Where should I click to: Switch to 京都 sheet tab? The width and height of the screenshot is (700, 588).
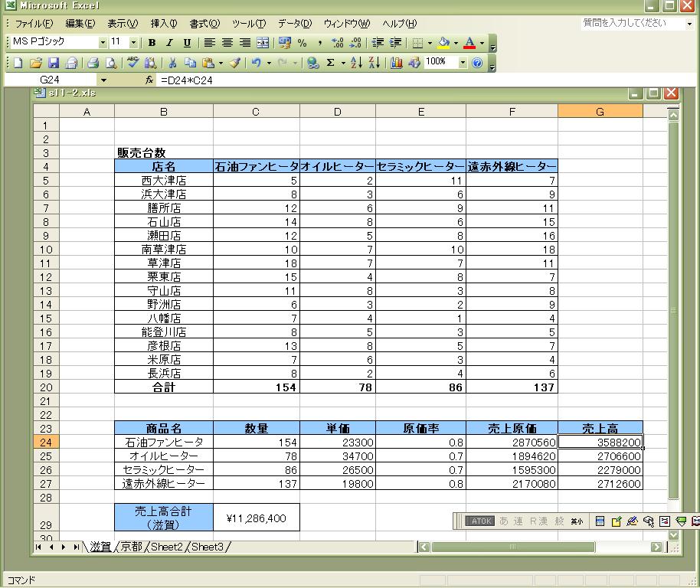click(x=131, y=547)
